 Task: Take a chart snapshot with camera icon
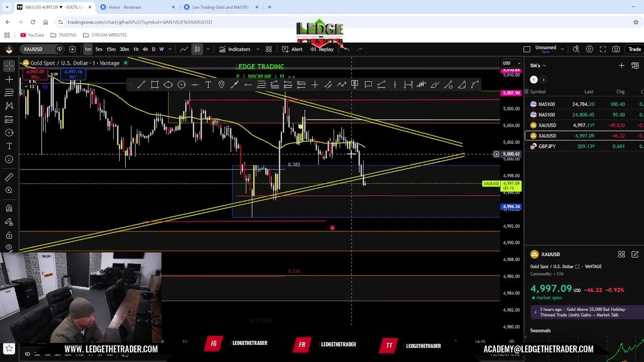[x=616, y=49]
